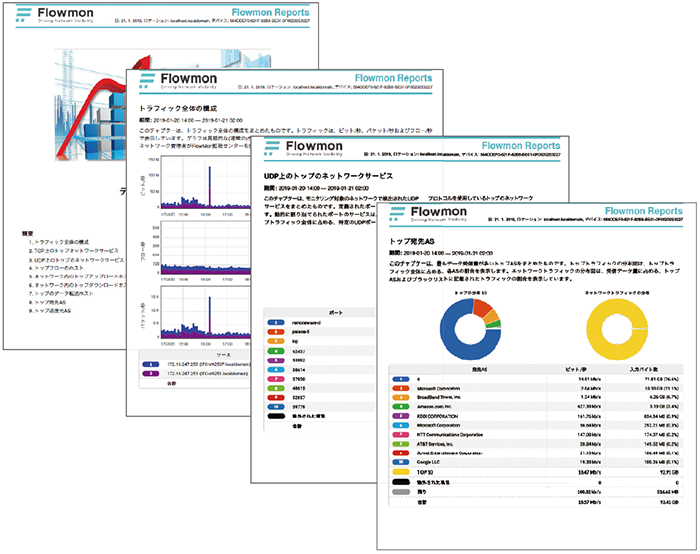Click the gray 残り badge in AS table
This screenshot has width=700, height=554.
(401, 492)
